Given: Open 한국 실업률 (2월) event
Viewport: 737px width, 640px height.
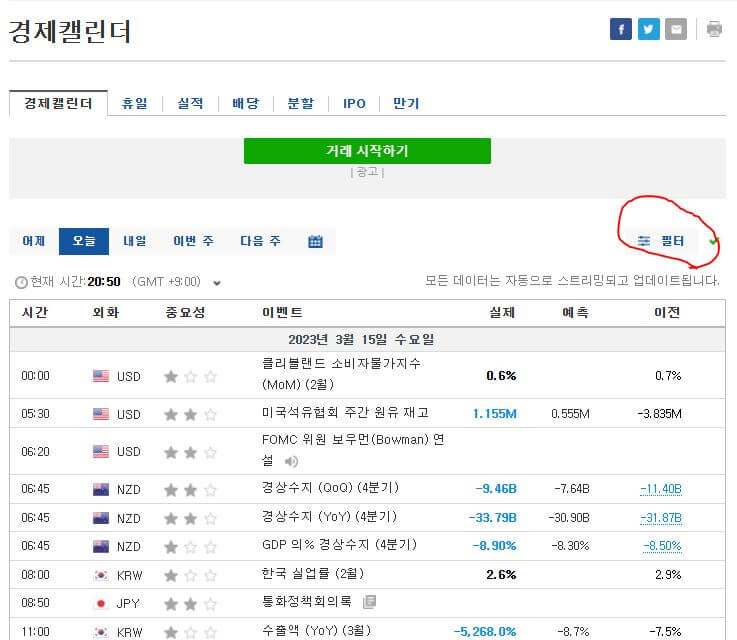Looking at the screenshot, I should 313,574.
